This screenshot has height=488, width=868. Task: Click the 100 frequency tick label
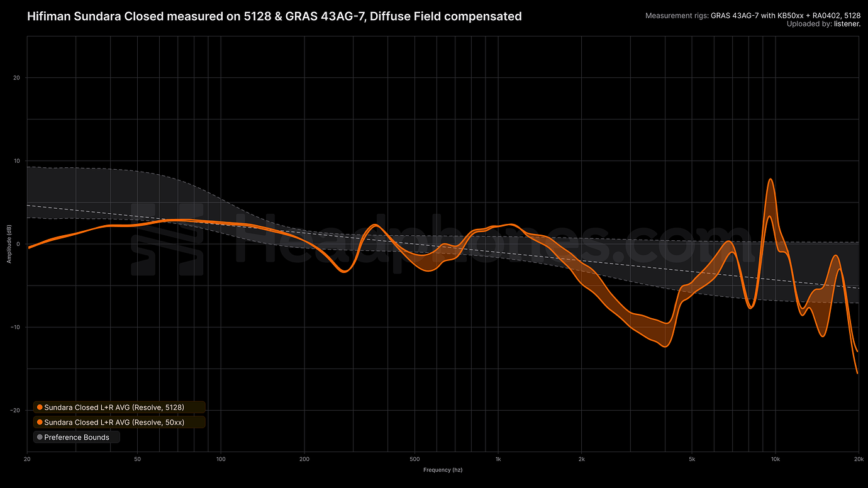pyautogui.click(x=221, y=459)
